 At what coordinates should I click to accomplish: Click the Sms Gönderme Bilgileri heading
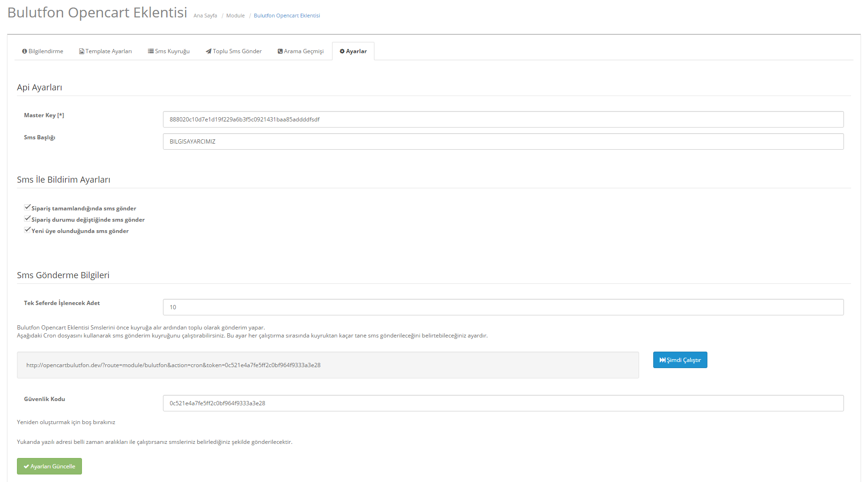pos(63,275)
